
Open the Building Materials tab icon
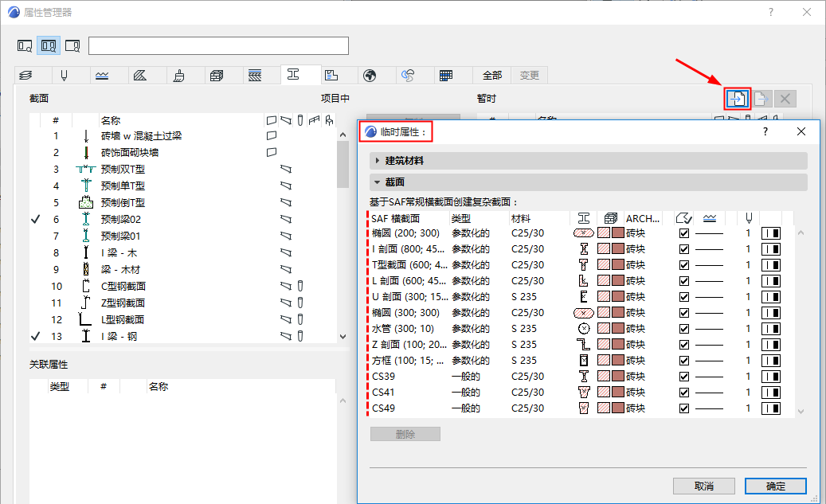217,76
